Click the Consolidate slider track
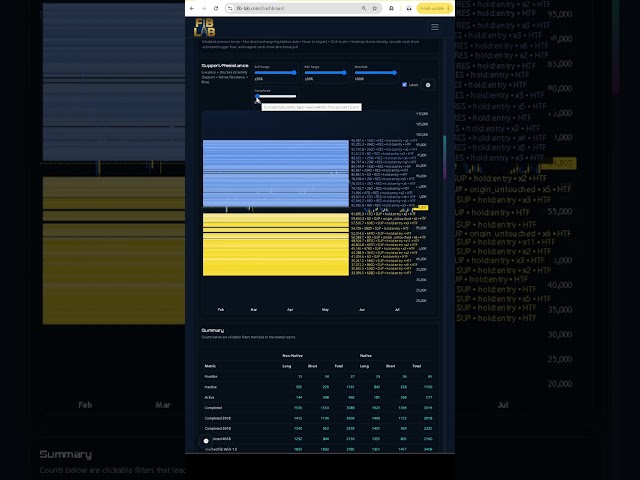 point(276,96)
